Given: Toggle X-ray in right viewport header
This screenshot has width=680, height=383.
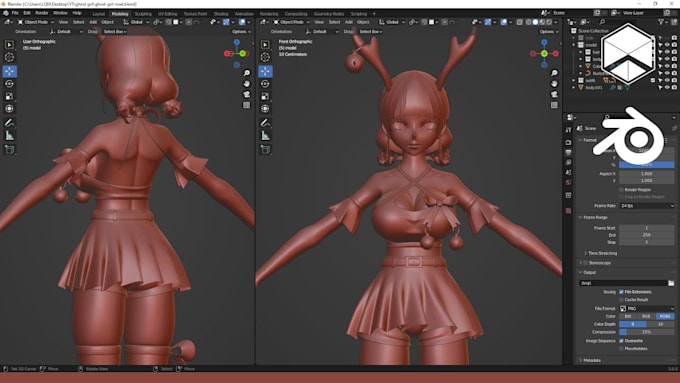Looking at the screenshot, I should (520, 22).
